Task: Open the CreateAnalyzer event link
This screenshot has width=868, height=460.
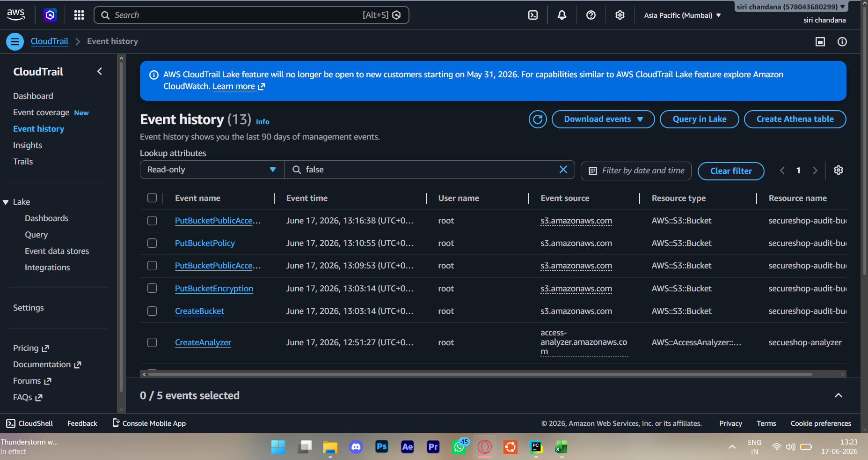Action: tap(203, 342)
